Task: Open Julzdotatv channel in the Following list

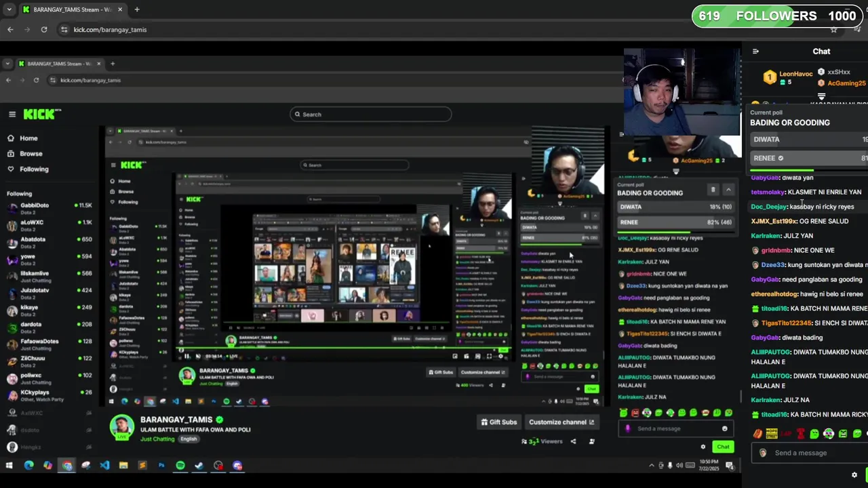Action: pos(49,293)
